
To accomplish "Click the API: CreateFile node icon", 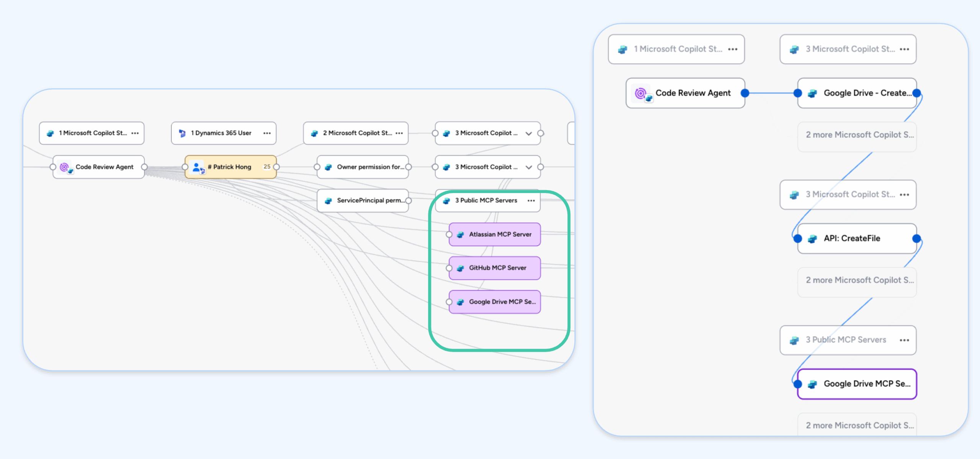I will [x=812, y=239].
